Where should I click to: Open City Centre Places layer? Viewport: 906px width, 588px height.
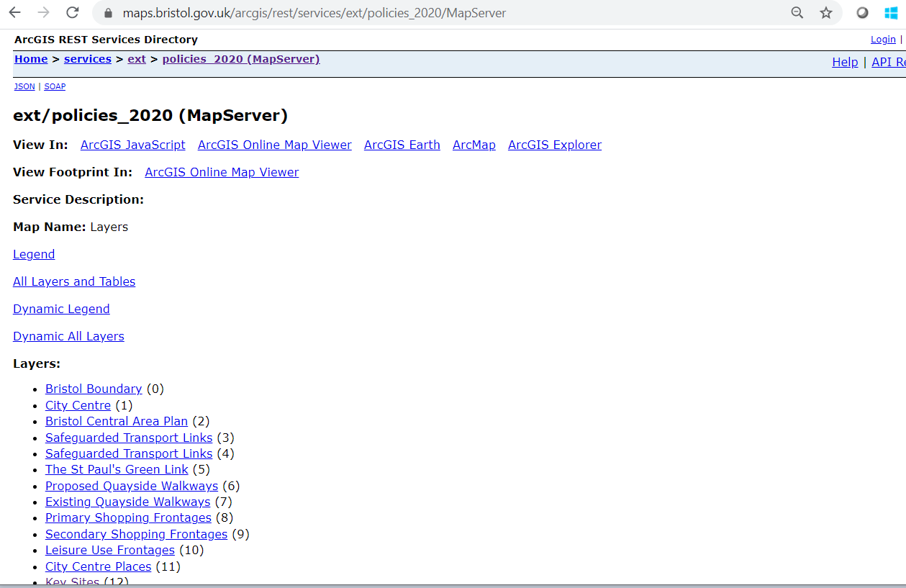point(99,566)
